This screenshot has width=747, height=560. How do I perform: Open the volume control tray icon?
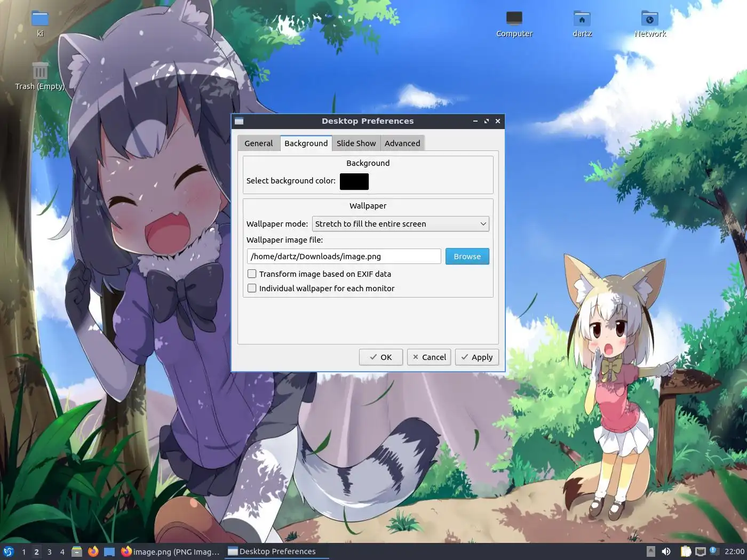click(666, 551)
